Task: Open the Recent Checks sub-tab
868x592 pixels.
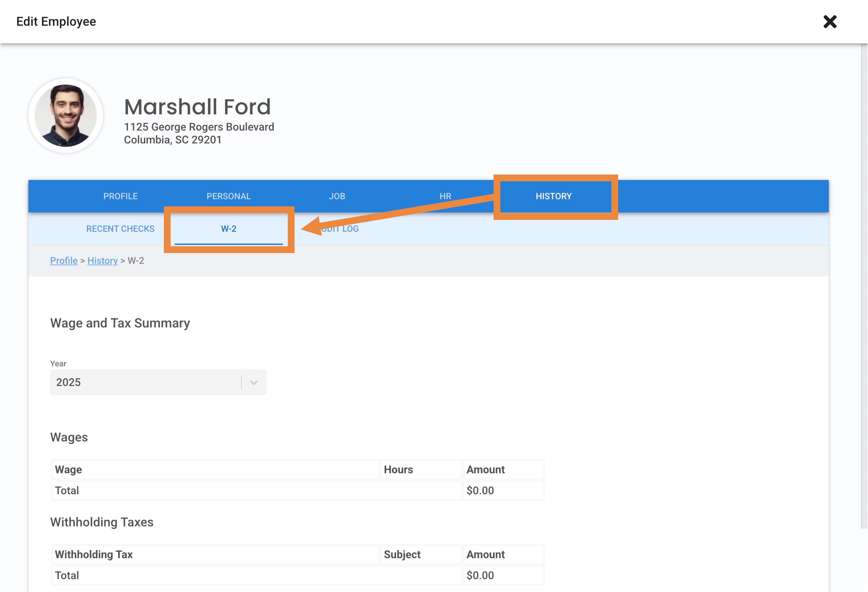Action: click(x=120, y=229)
